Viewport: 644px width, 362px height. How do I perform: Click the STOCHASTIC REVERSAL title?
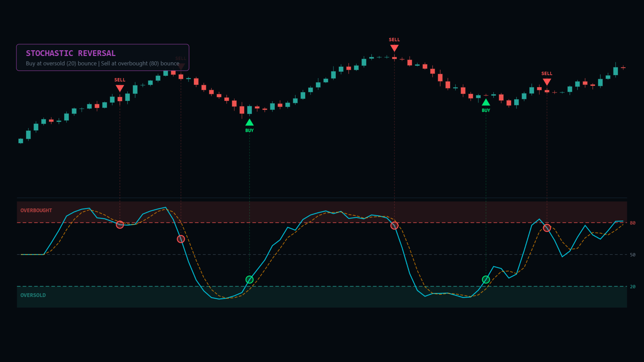[71, 53]
